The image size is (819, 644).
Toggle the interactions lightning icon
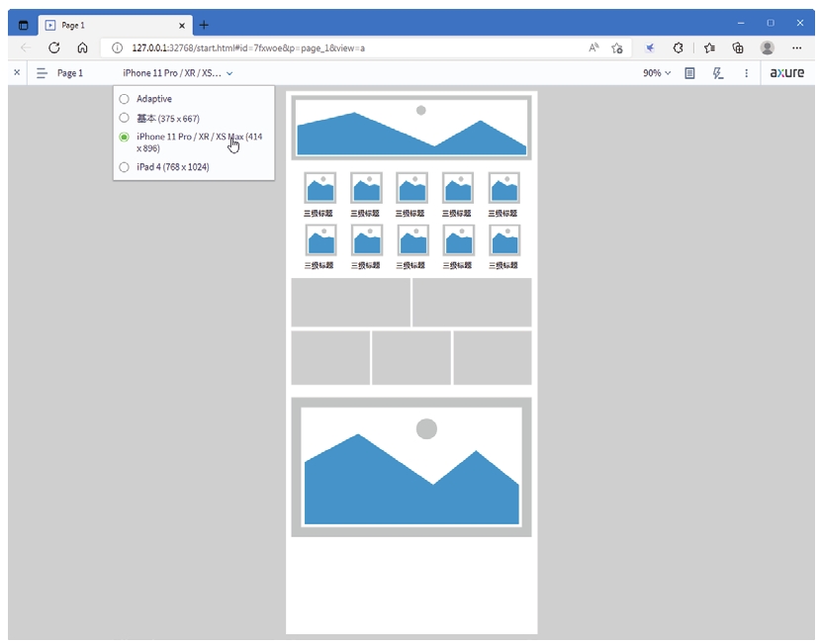[719, 73]
